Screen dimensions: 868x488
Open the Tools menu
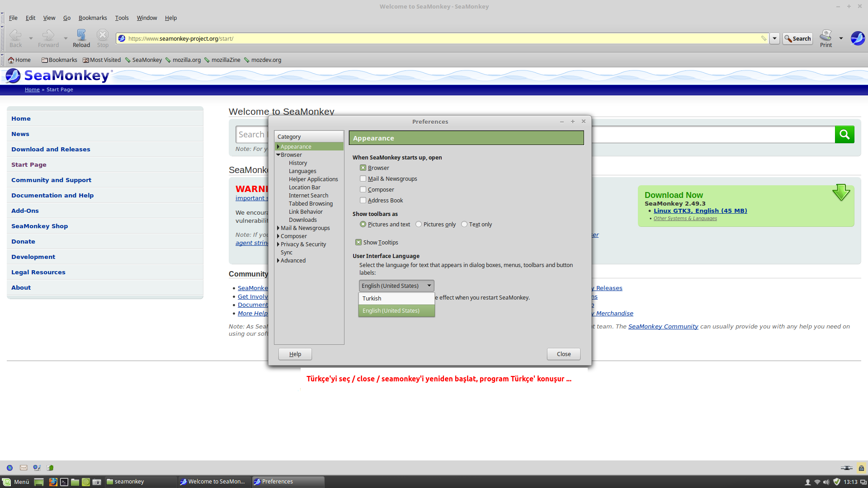(122, 18)
